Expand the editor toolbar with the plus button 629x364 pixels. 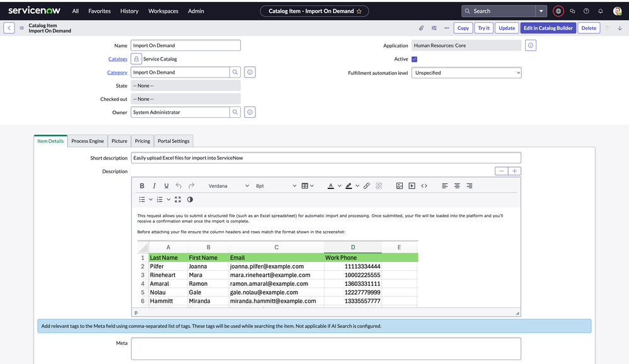[x=516, y=171]
